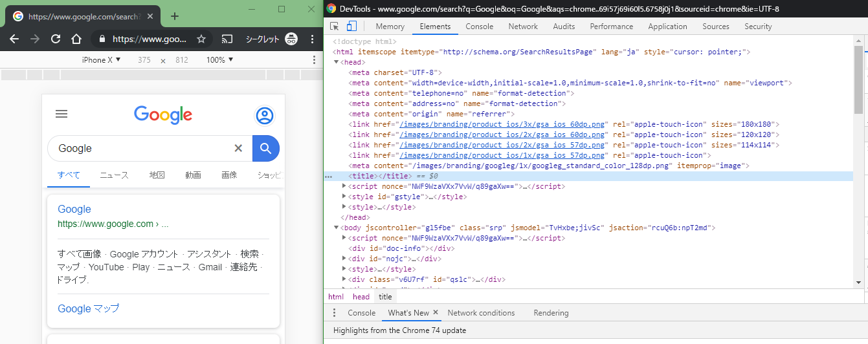The image size is (868, 344).
Task: Click the Chrome forward arrow
Action: tap(34, 39)
